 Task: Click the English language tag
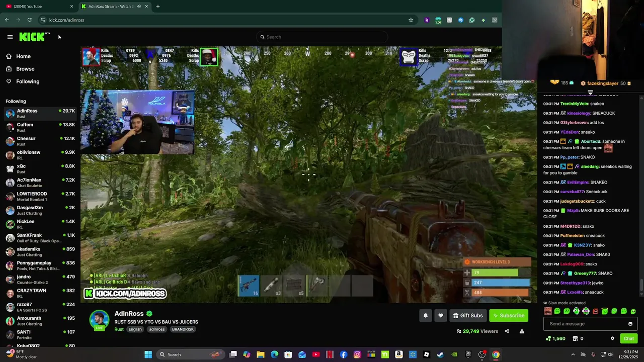click(x=135, y=329)
